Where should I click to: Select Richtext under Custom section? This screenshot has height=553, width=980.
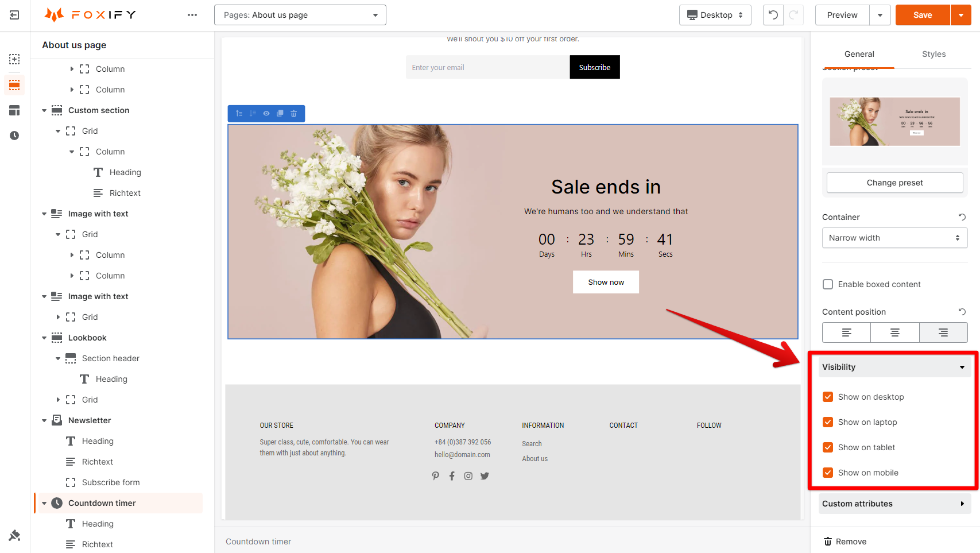coord(125,193)
